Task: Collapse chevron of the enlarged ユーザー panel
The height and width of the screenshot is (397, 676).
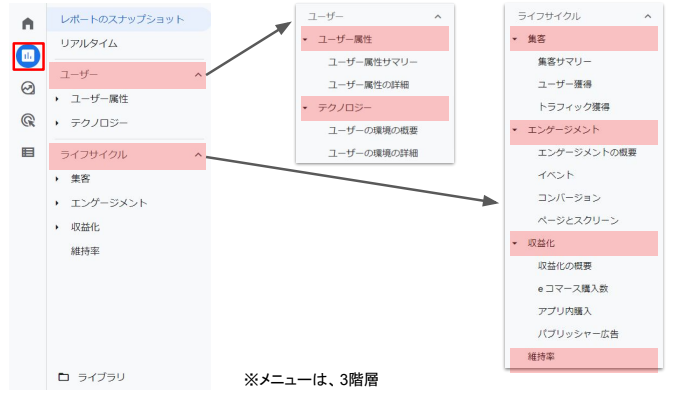Action: [x=438, y=17]
